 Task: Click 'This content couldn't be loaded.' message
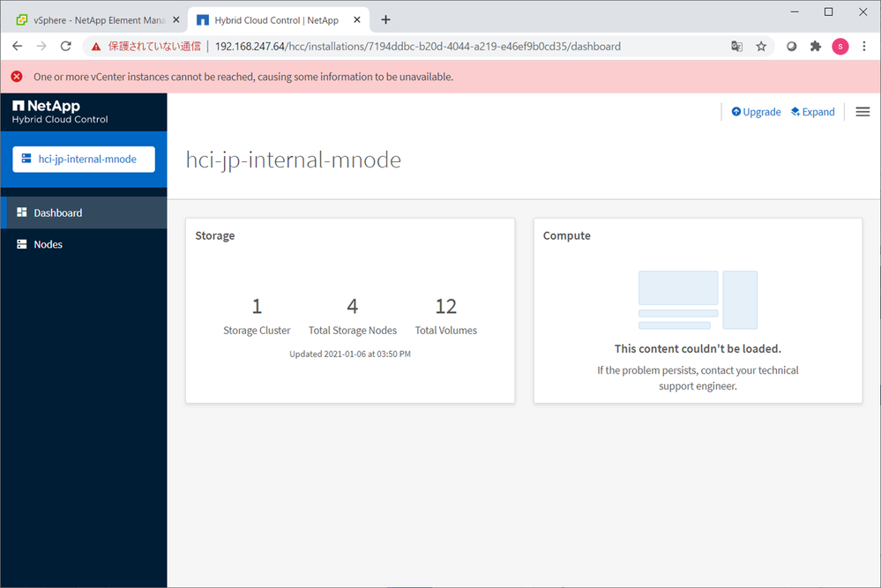[x=698, y=349]
